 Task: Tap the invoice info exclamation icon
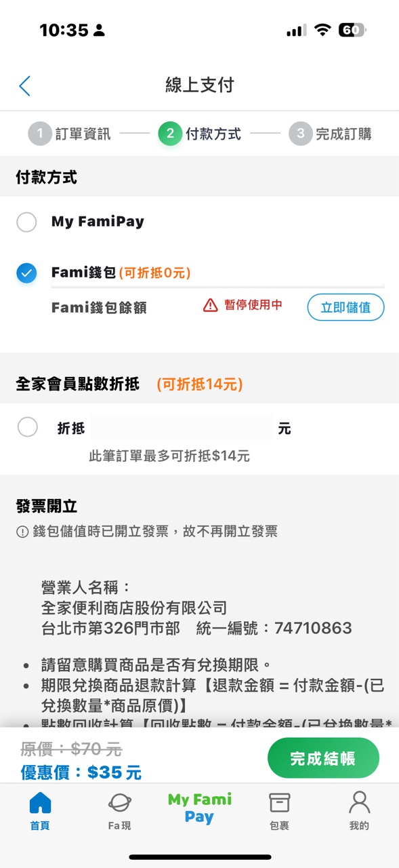(x=22, y=532)
